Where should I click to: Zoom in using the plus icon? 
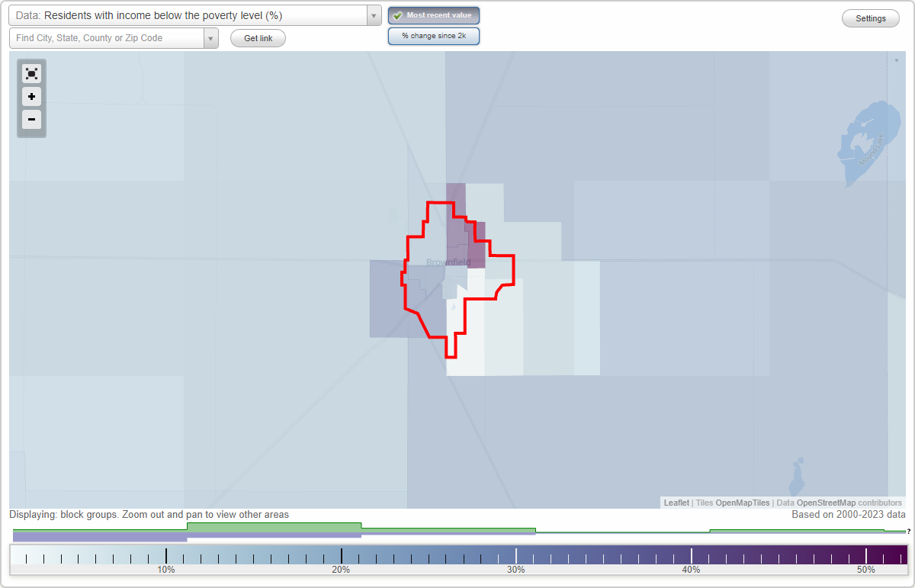point(31,96)
